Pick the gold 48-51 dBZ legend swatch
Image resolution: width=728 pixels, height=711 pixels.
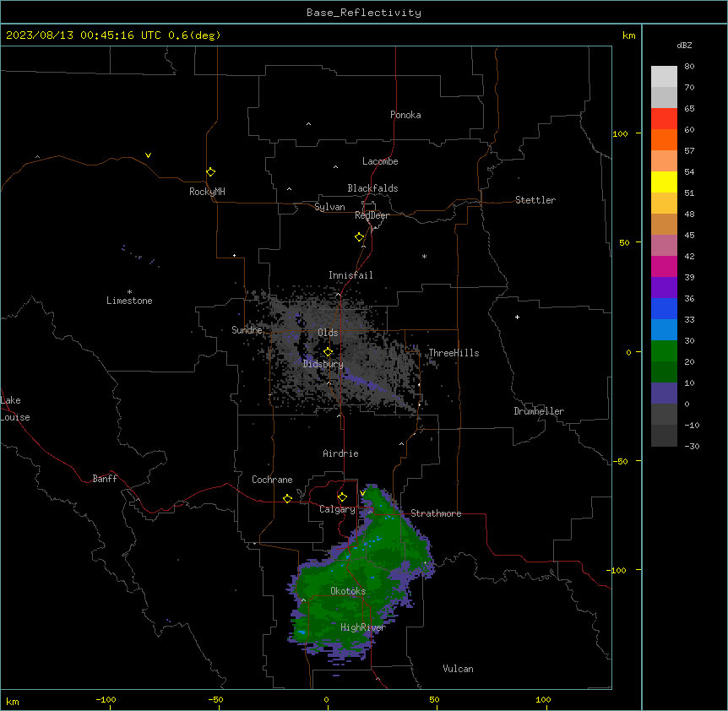[664, 204]
